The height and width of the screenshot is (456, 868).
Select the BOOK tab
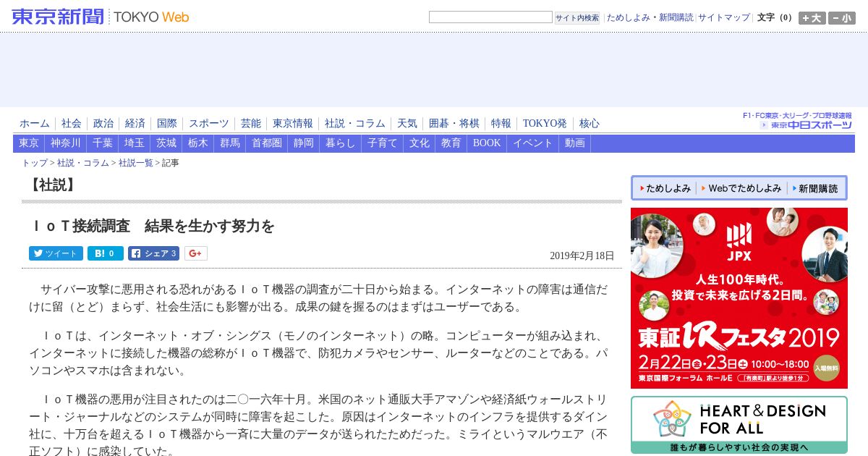(x=487, y=143)
